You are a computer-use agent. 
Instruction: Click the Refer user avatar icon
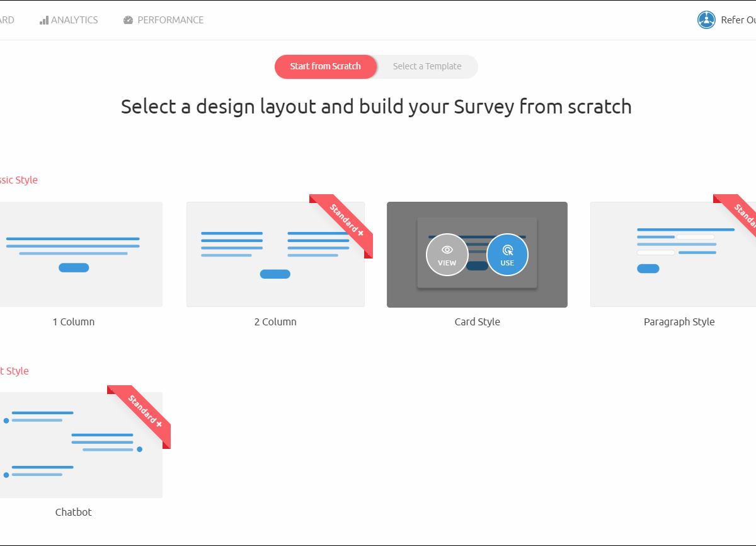click(706, 20)
